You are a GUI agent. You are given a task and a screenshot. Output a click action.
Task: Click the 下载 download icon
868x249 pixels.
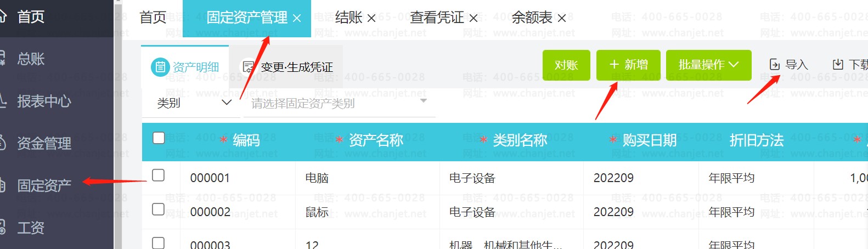click(838, 65)
